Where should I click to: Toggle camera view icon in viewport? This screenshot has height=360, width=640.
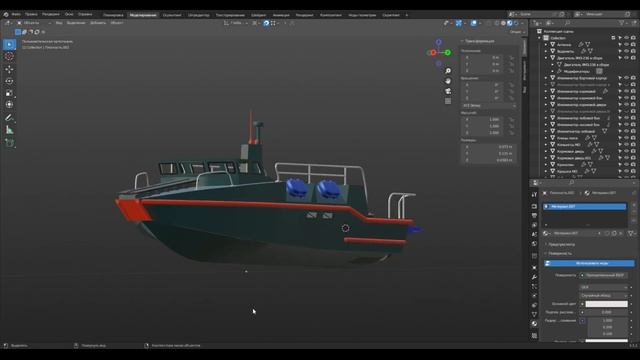(x=448, y=91)
